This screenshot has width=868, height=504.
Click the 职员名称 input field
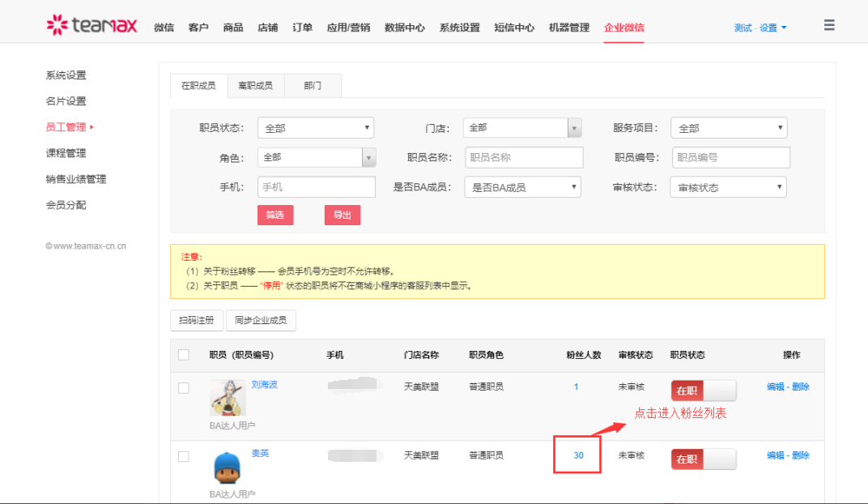pos(524,157)
